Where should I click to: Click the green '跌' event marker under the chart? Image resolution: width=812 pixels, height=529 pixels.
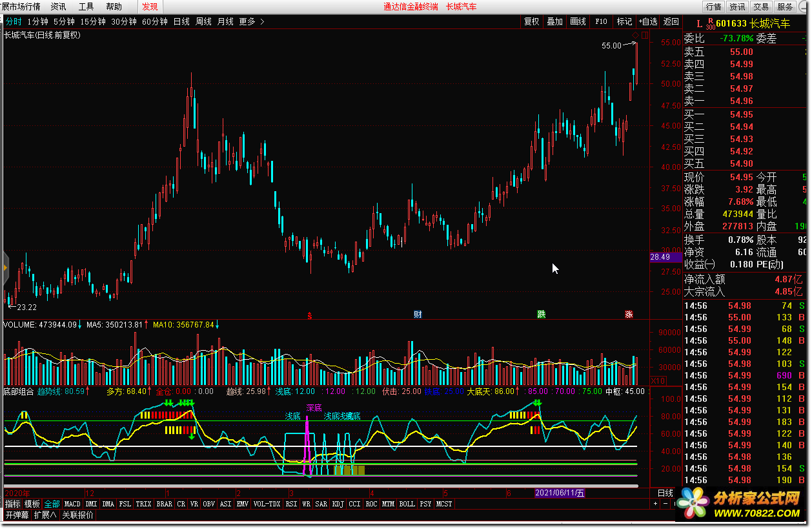point(541,315)
